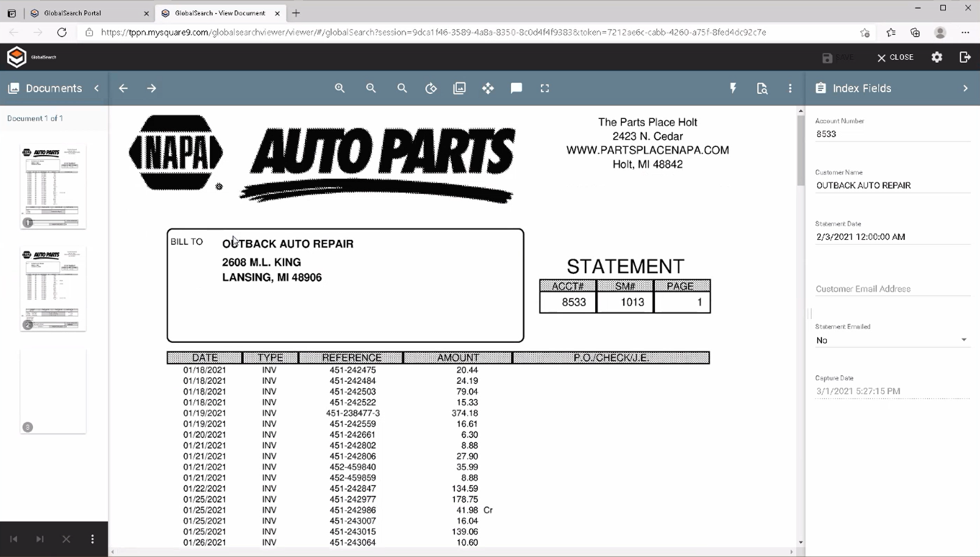
Task: Open the viewer more options menu
Action: tap(790, 88)
